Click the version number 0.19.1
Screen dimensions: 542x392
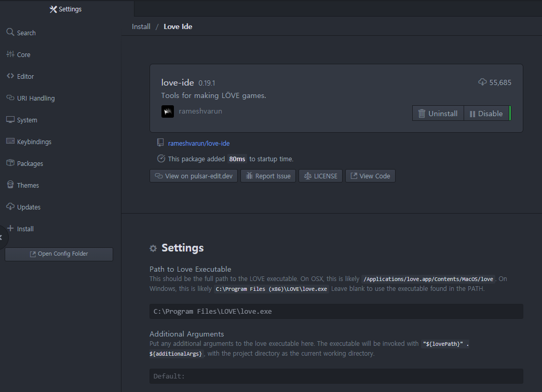pyautogui.click(x=207, y=83)
